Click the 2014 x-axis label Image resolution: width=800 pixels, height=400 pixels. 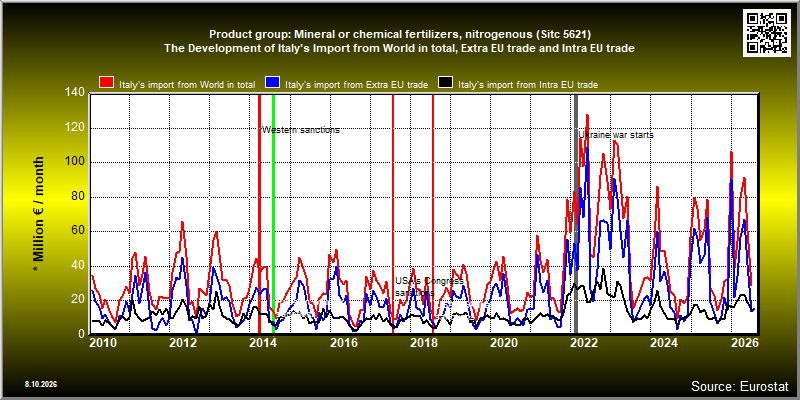click(263, 342)
